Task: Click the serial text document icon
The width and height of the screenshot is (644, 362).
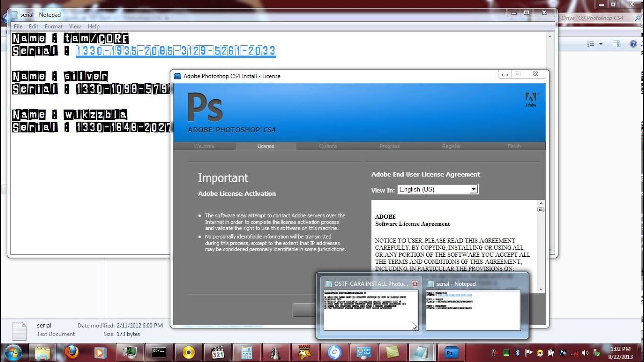Action: click(19, 330)
